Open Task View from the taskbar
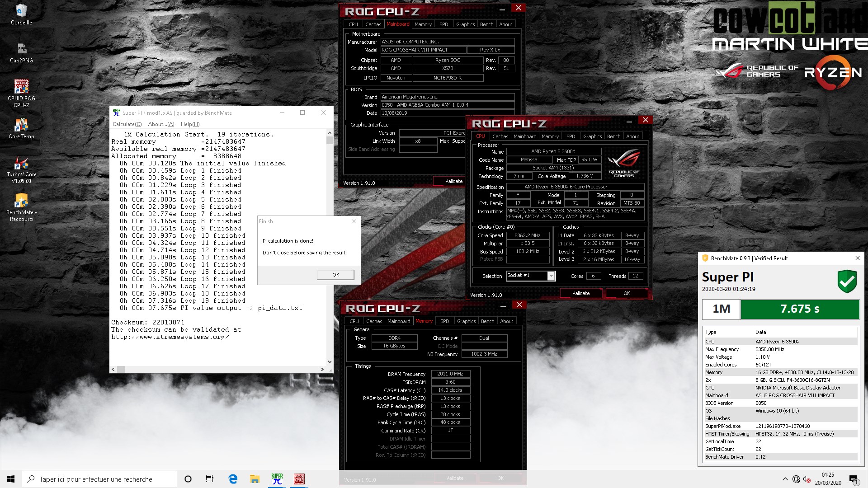Screen dimensions: 868x488 point(210,479)
